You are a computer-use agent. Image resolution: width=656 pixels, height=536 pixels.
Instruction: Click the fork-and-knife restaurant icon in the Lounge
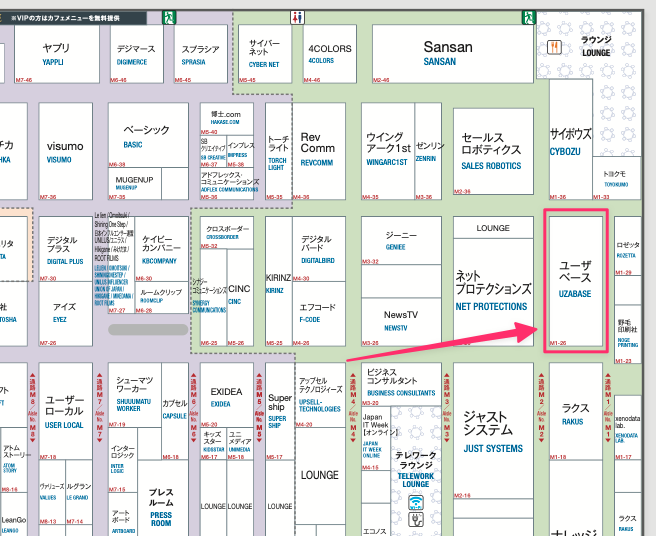coord(554,47)
